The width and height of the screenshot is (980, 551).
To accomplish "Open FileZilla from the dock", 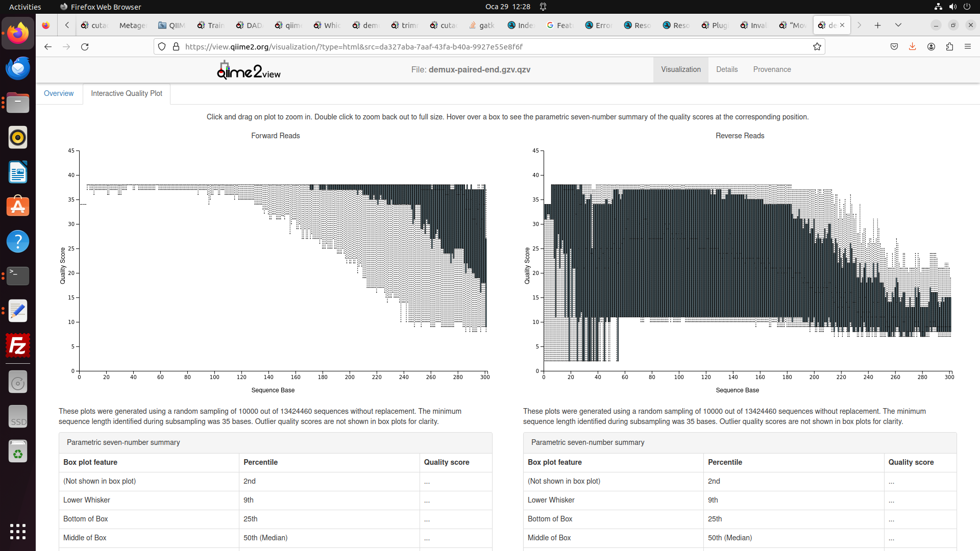I will [18, 346].
